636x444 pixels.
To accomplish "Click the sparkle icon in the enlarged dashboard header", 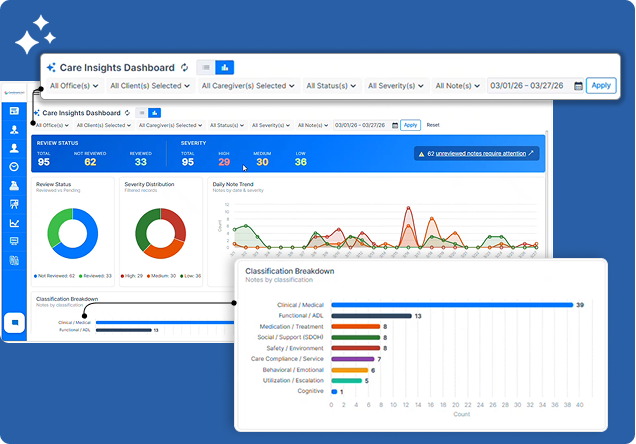I will pos(51,68).
